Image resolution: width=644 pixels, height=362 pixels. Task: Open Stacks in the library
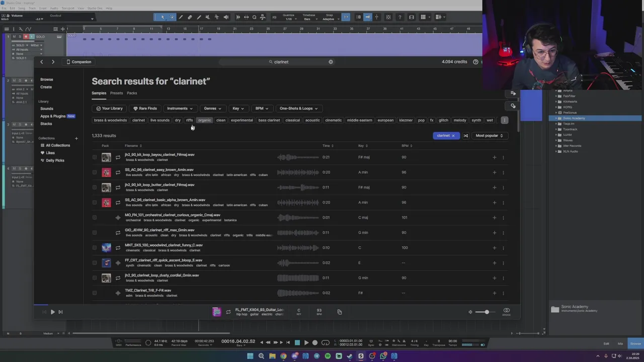coord(46,124)
